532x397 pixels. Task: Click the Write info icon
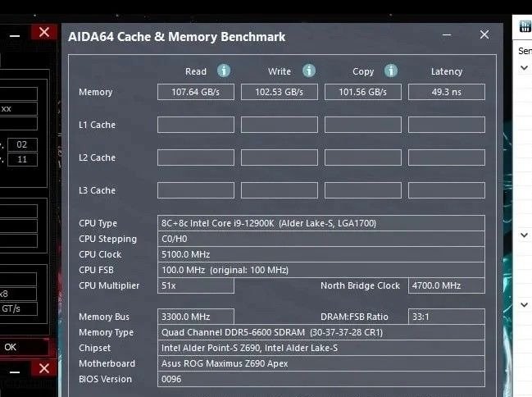tap(309, 71)
